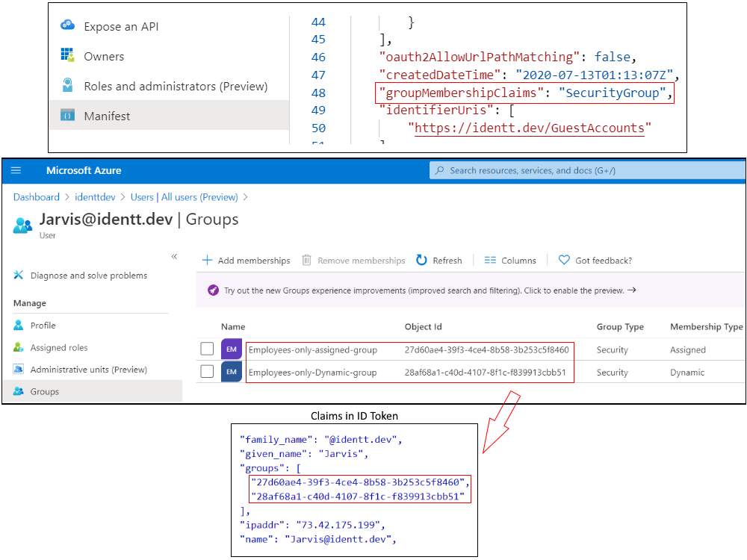This screenshot has height=560, width=747.
Task: Click the Groups sidebar icon
Action: tap(19, 391)
